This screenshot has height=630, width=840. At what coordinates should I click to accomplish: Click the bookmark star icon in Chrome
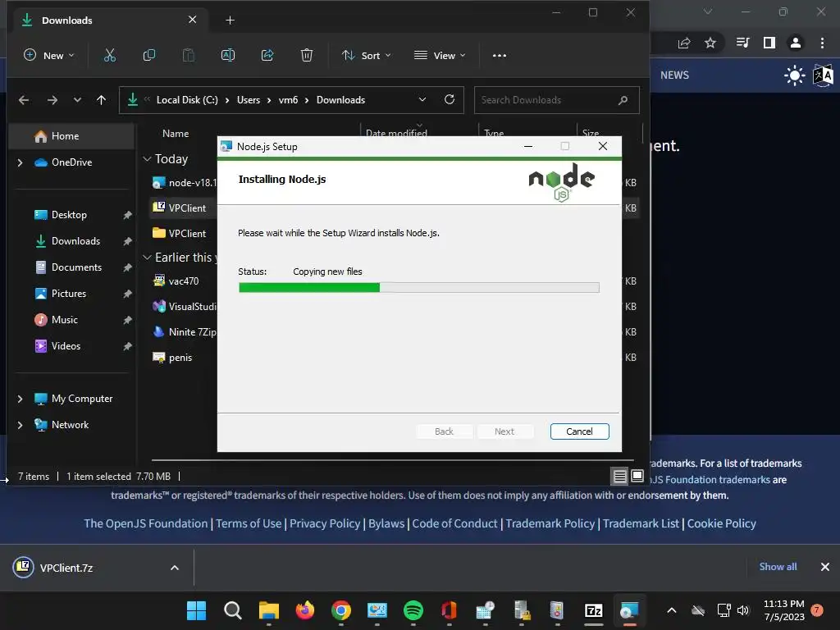point(710,43)
